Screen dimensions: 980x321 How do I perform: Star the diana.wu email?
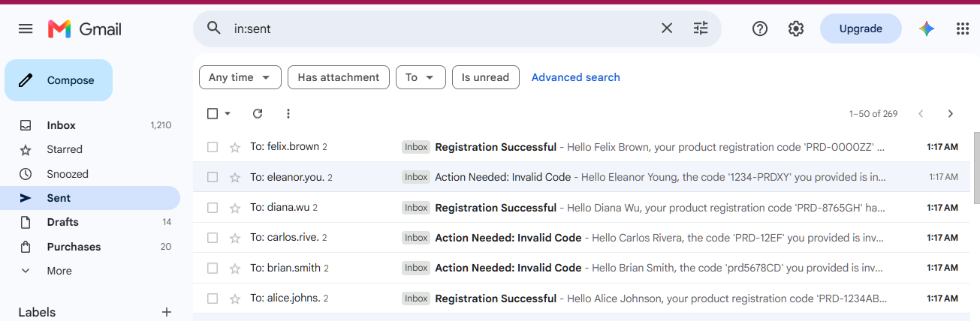click(235, 208)
